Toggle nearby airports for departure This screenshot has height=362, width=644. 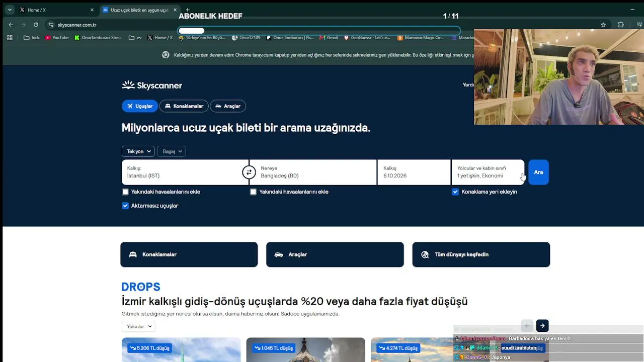[x=125, y=192]
